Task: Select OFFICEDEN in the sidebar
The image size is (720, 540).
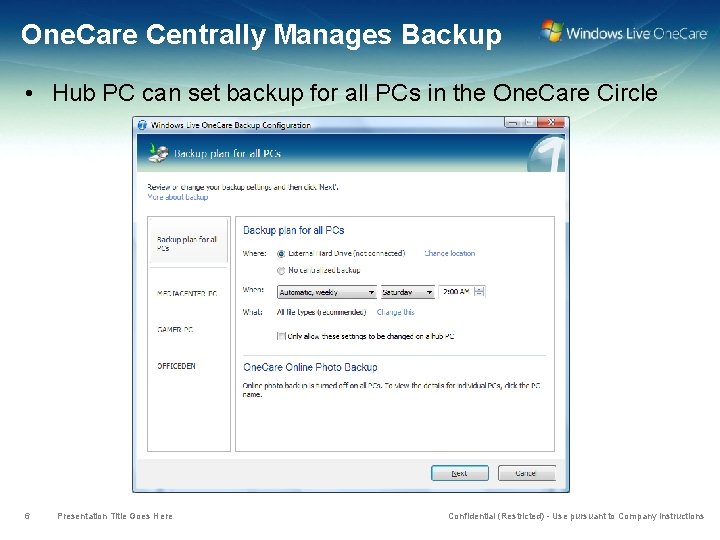Action: (x=176, y=366)
